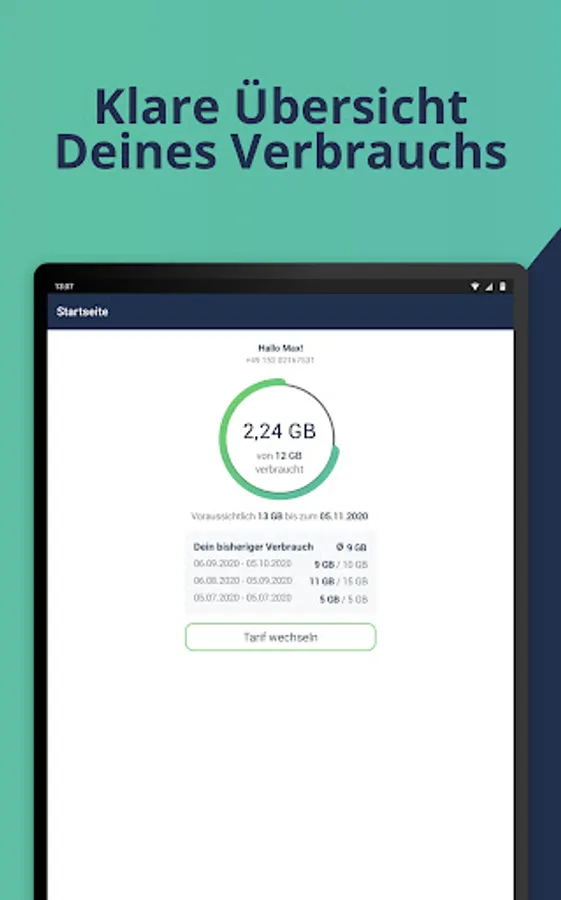Image resolution: width=561 pixels, height=900 pixels.
Task: Select the 05.07.2020 usage period row
Action: click(x=280, y=599)
